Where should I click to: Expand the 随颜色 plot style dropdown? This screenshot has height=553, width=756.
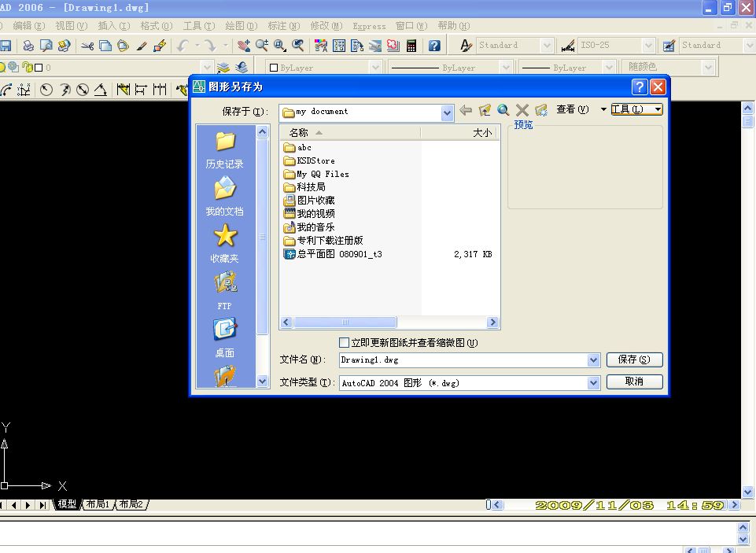(x=708, y=68)
